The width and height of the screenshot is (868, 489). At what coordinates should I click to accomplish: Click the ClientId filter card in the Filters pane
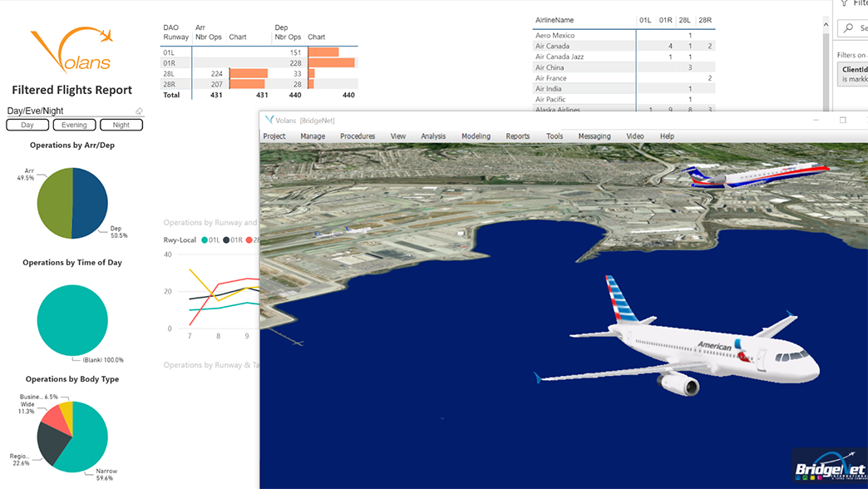[852, 74]
